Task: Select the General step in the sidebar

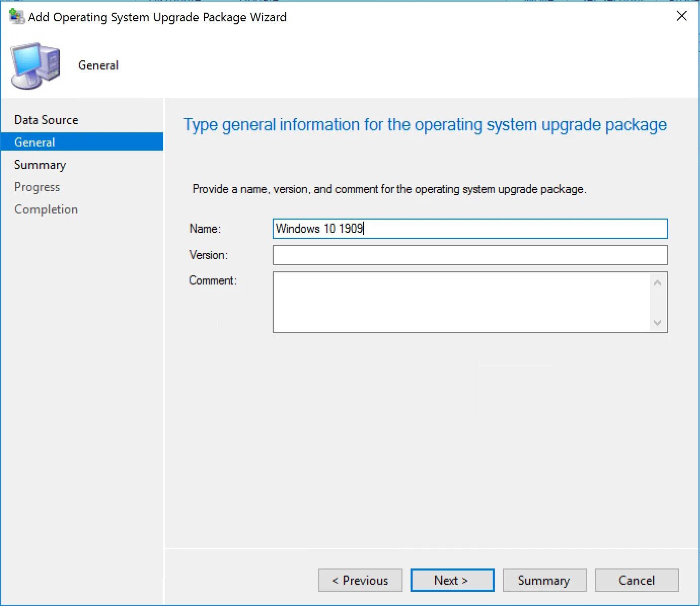Action: 34,142
